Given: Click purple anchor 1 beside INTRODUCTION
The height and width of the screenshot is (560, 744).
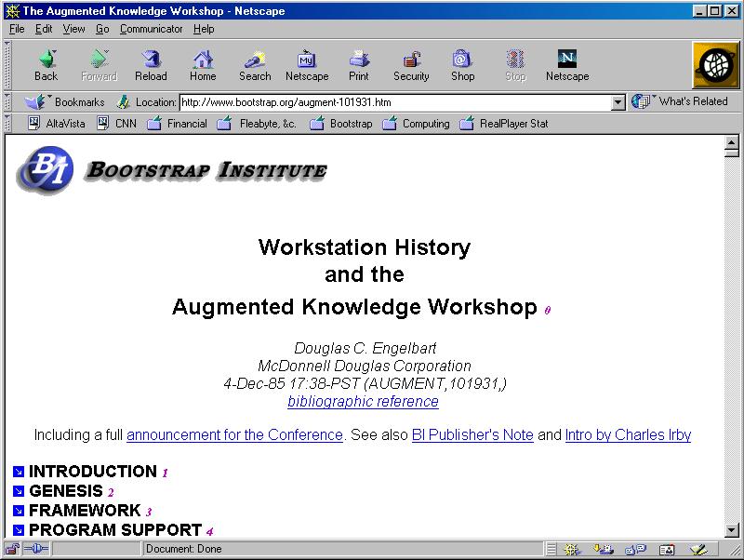Looking at the screenshot, I should coord(166,473).
